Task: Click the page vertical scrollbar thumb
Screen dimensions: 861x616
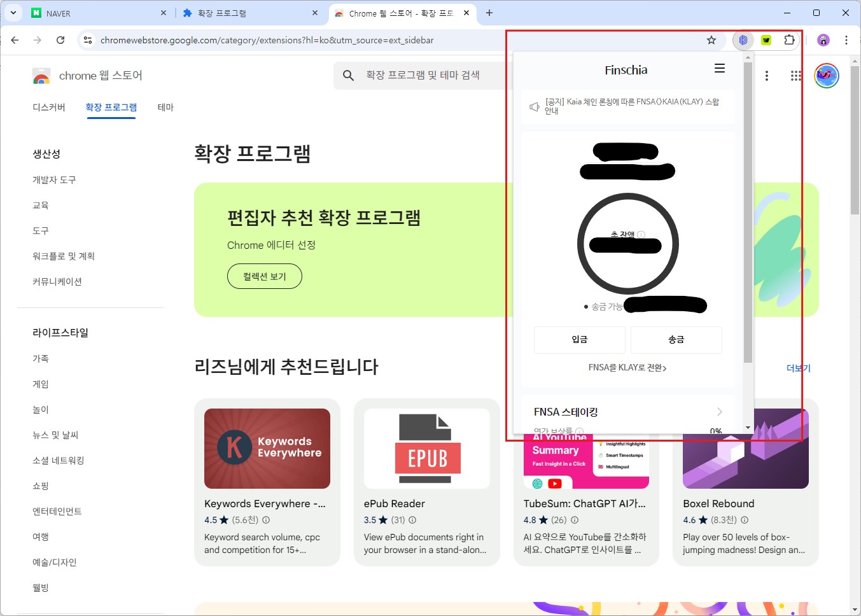Action: (855, 139)
